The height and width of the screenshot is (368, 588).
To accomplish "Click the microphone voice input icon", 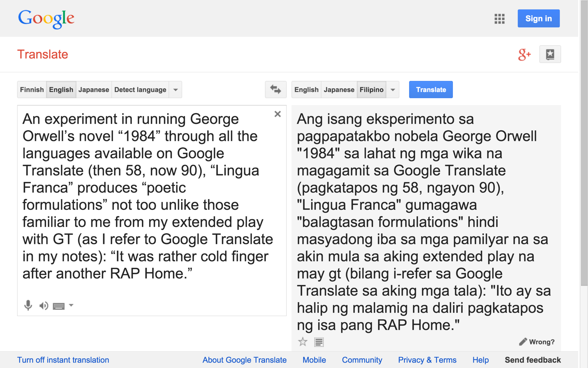I will 28,305.
